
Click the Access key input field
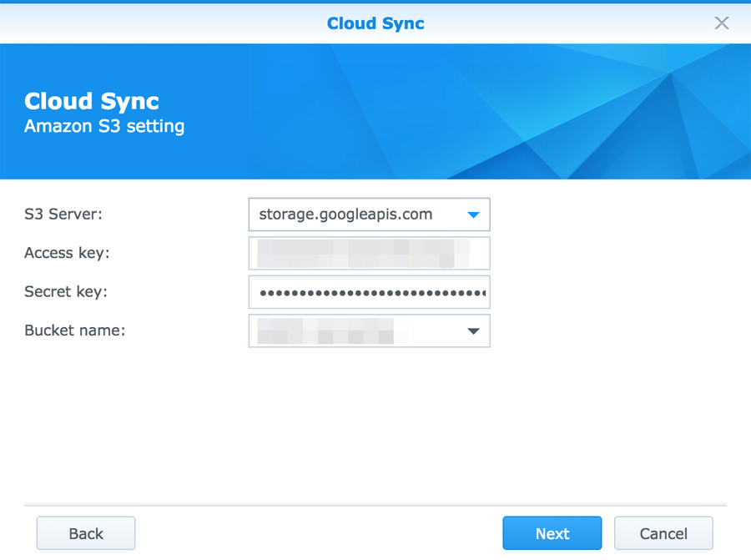click(370, 253)
